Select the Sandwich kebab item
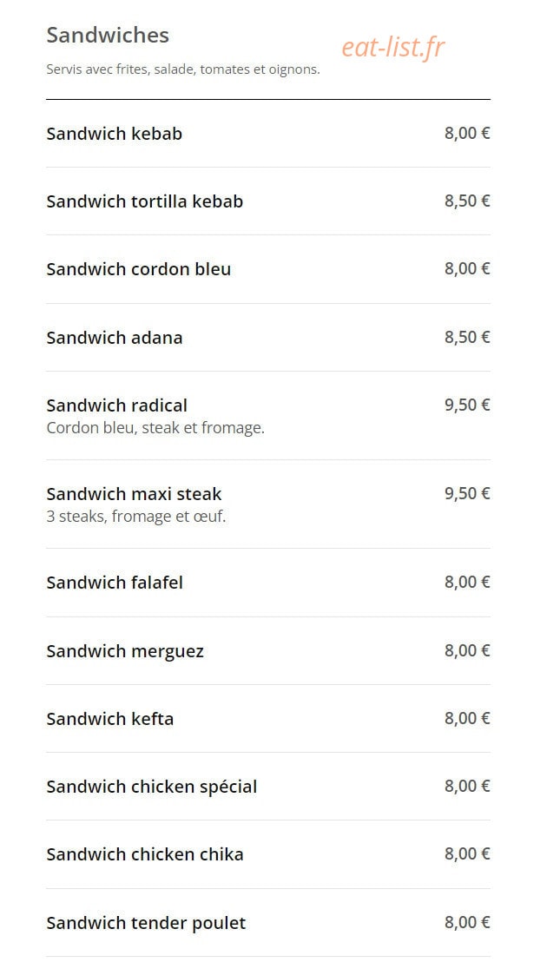Image resolution: width=560 pixels, height=962 pixels. pyautogui.click(x=114, y=134)
